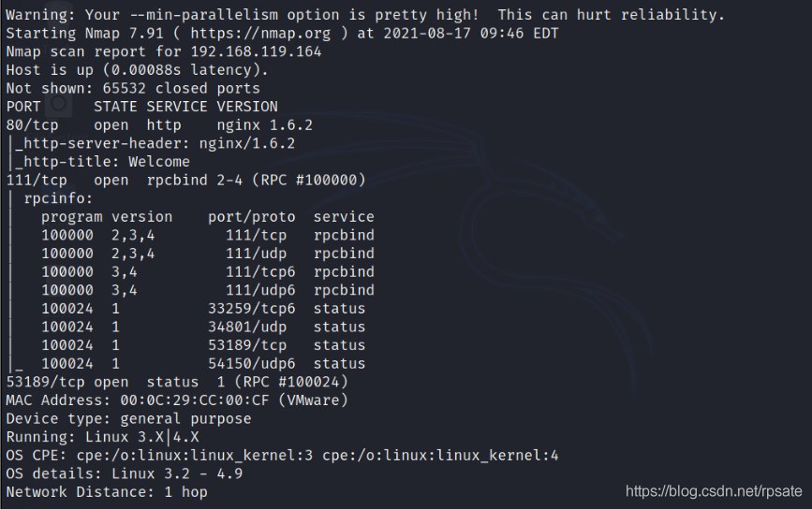Viewport: 812px width, 509px height.
Task: Click the Running Linux 3.X|4.X line
Action: click(x=102, y=437)
